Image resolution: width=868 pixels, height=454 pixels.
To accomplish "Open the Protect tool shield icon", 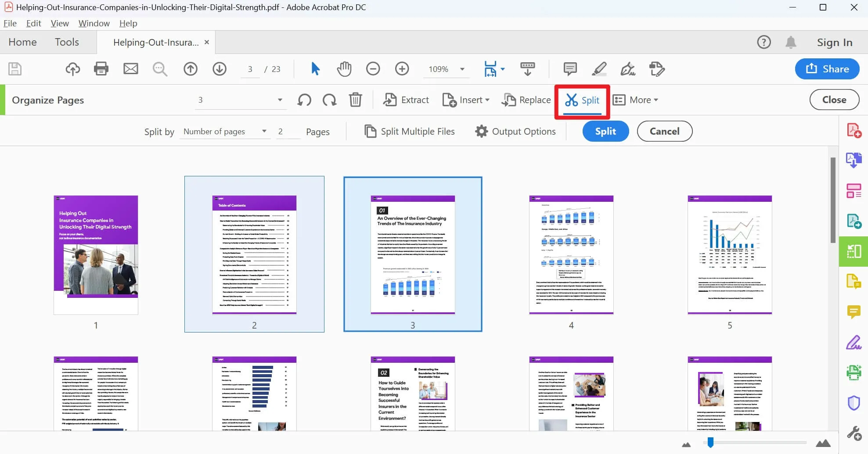I will point(854,402).
